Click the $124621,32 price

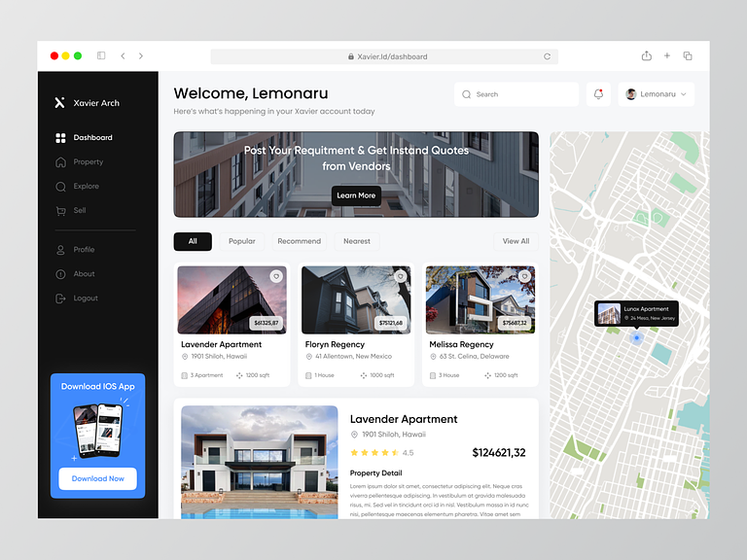(498, 453)
